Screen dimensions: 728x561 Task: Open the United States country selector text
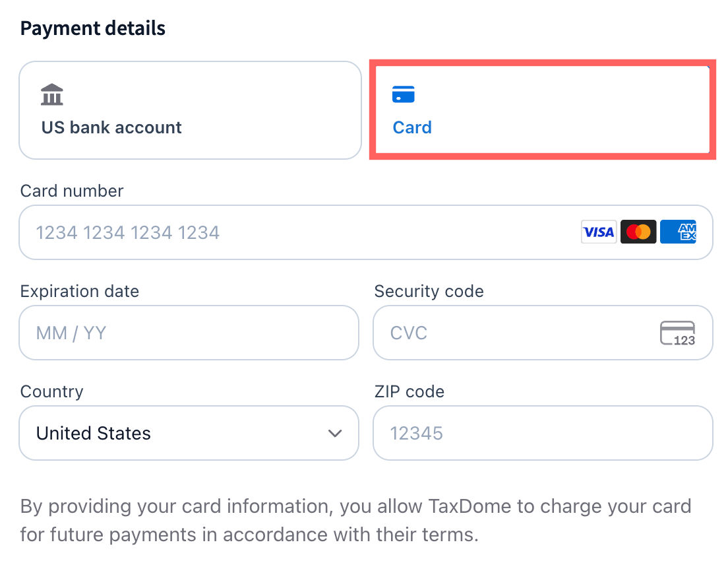pyautogui.click(x=94, y=434)
